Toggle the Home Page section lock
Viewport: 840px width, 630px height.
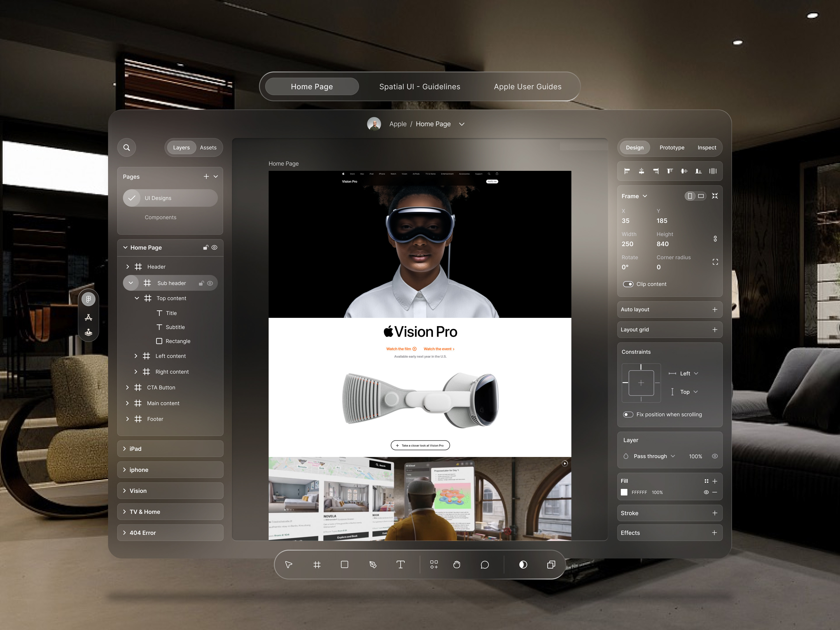point(206,248)
